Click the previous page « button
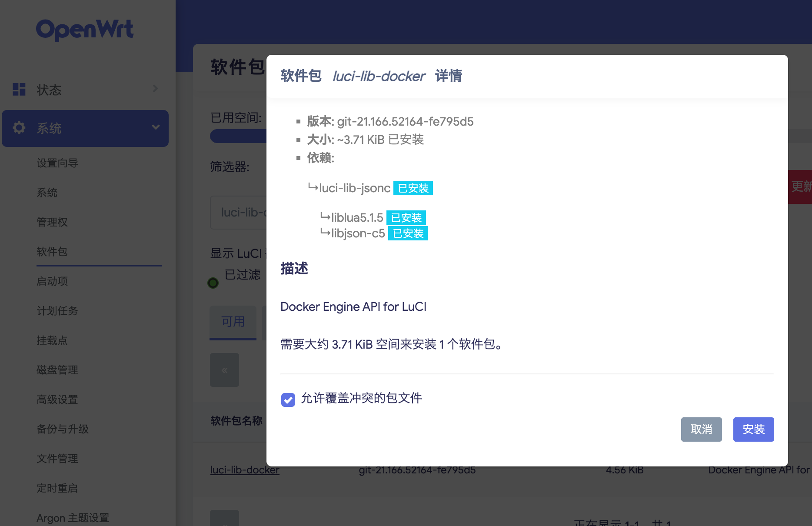The image size is (812, 526). click(x=224, y=370)
